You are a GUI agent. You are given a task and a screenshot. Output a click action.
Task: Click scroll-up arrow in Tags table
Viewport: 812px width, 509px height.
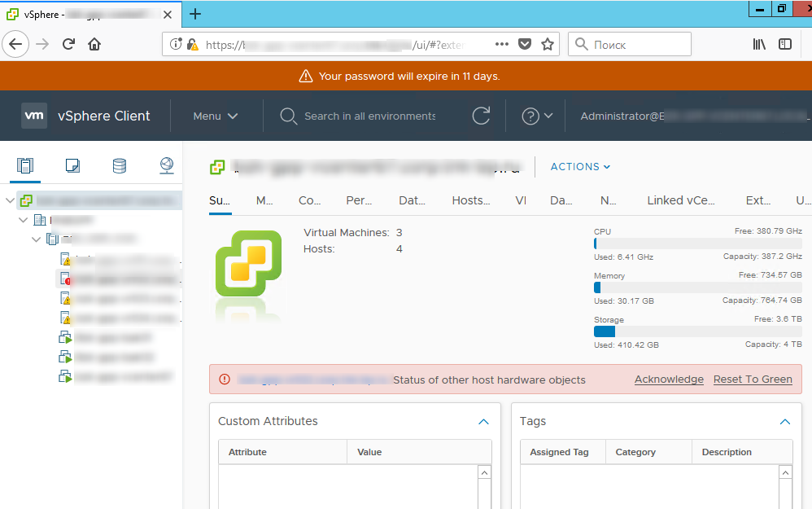786,472
